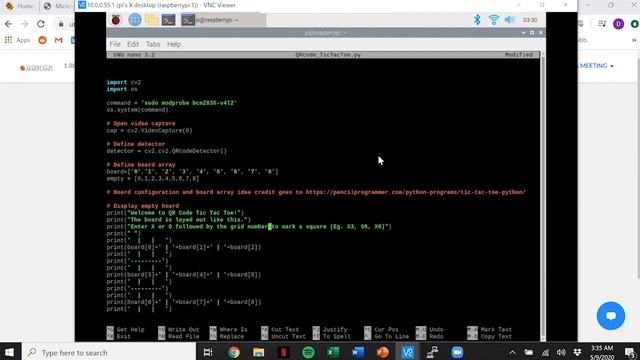The width and height of the screenshot is (640, 360).
Task: Show hidden system tray icons
Action: (x=512, y=352)
